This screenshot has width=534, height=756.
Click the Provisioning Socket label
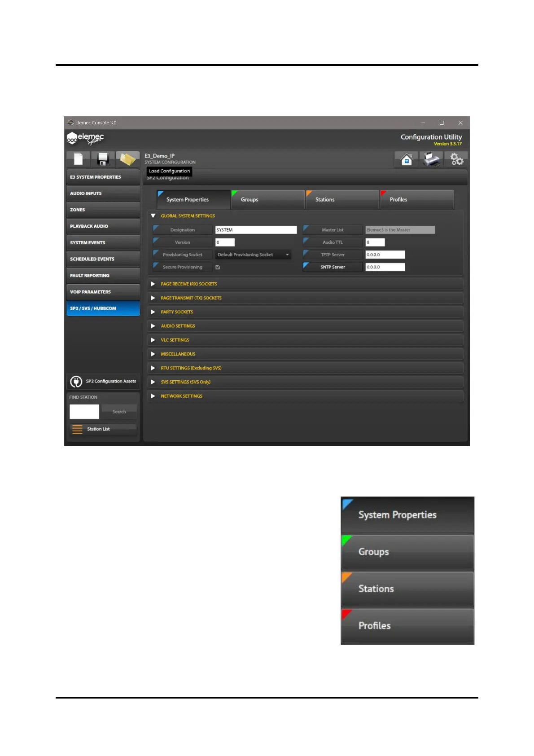coord(183,255)
